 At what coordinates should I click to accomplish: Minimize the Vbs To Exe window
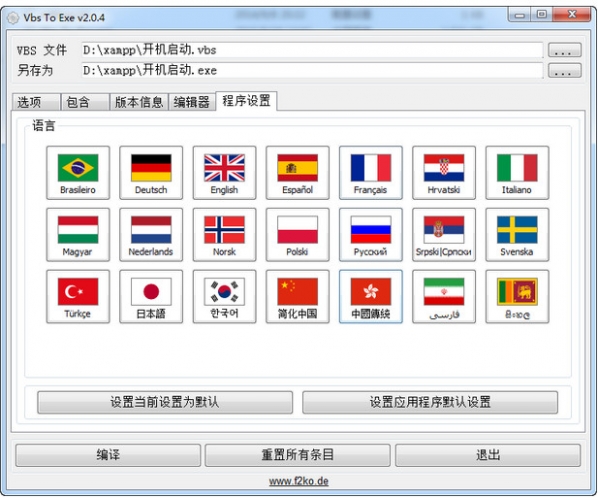[x=519, y=15]
